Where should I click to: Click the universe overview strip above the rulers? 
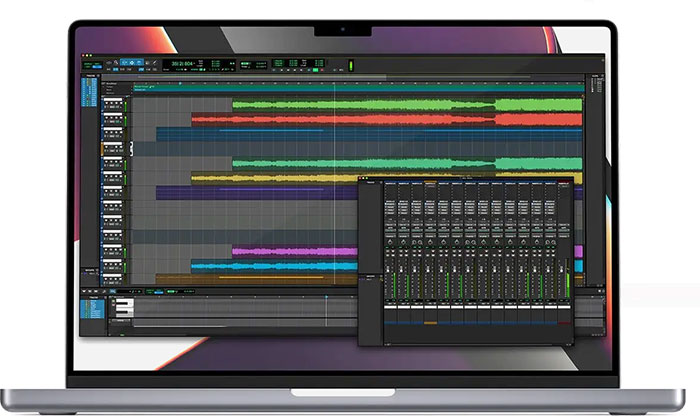tap(342, 77)
